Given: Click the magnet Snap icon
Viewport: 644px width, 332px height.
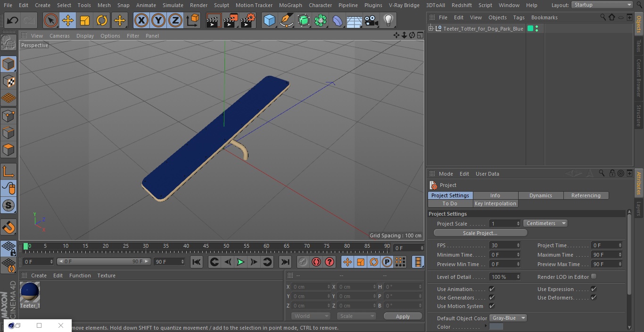Looking at the screenshot, I should (8, 227).
